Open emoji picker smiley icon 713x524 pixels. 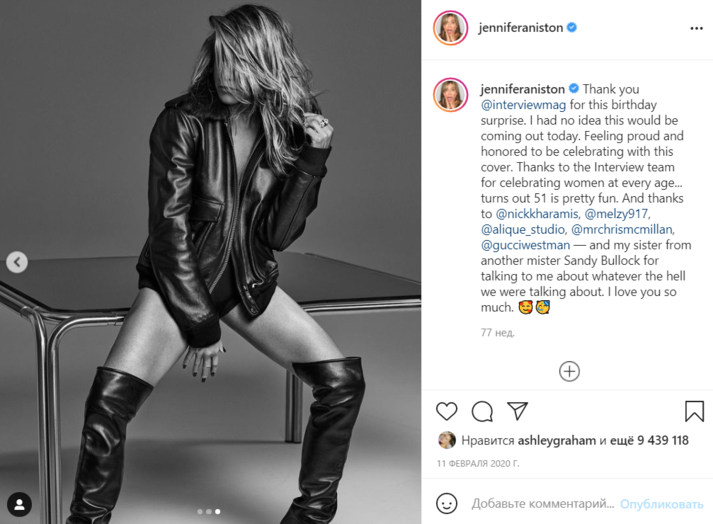[447, 504]
